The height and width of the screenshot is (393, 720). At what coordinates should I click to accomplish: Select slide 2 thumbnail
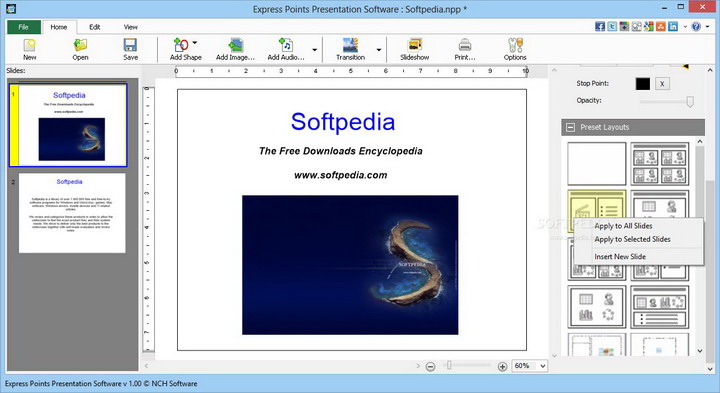point(72,213)
